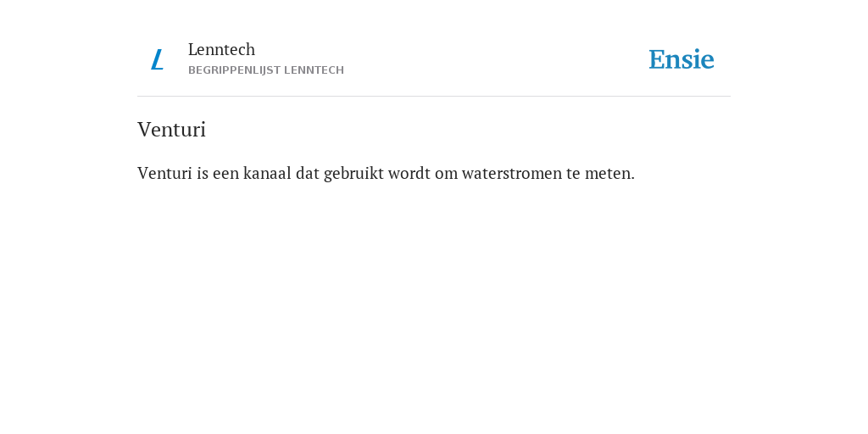
Task: Click "LENNTECH" in the grey subtitle
Action: 314,70
